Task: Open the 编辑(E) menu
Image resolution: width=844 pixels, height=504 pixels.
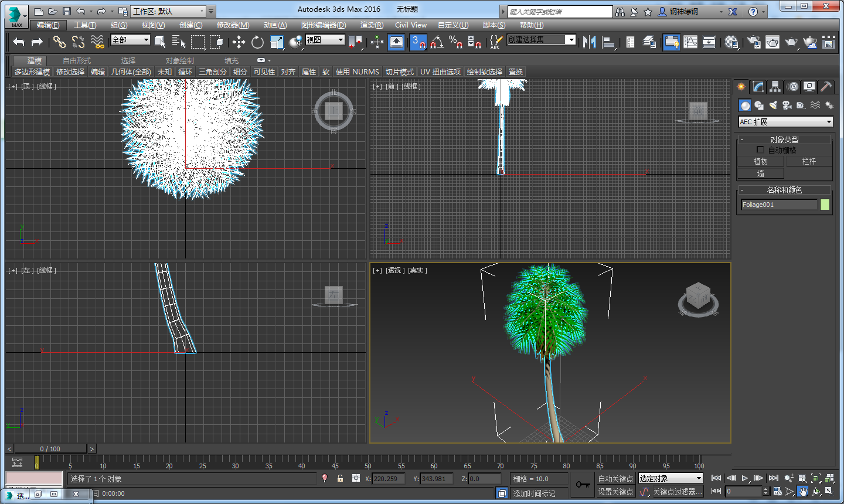Action: 48,25
